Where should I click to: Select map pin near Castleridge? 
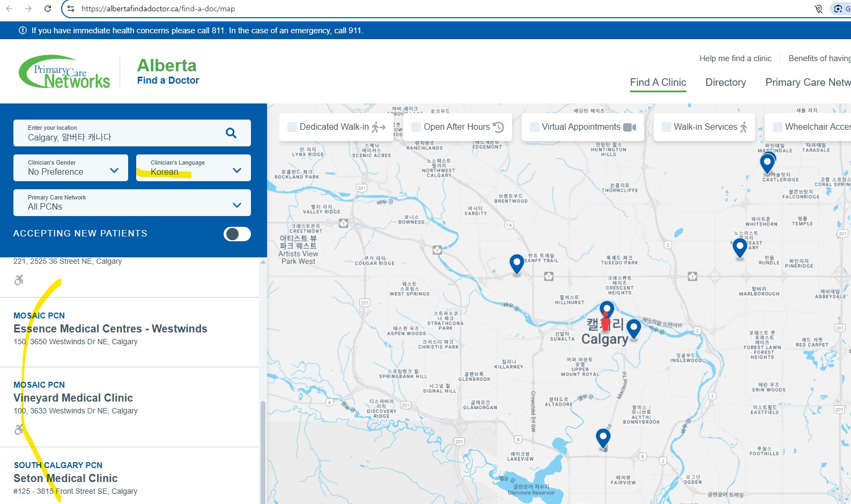[x=767, y=163]
